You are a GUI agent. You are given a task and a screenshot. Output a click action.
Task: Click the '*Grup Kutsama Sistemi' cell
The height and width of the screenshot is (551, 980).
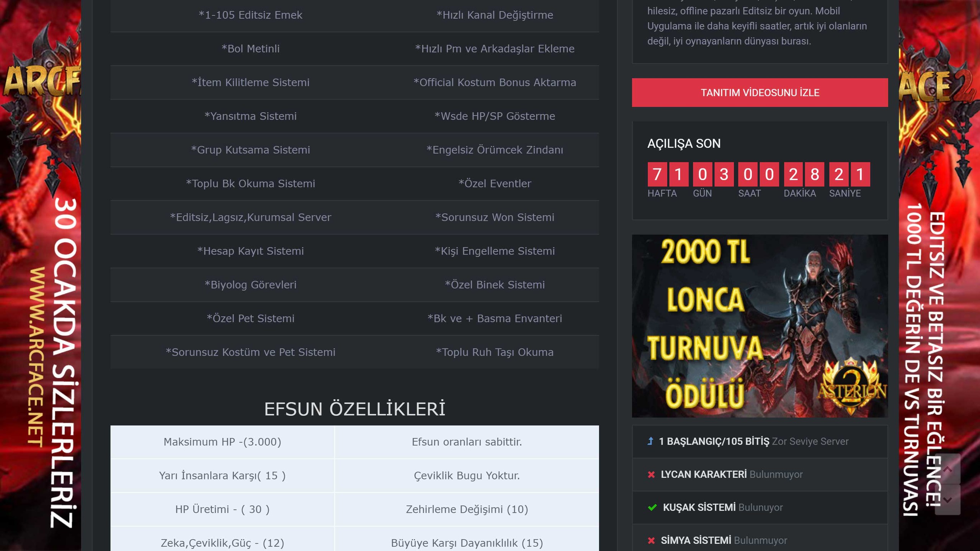click(x=250, y=150)
